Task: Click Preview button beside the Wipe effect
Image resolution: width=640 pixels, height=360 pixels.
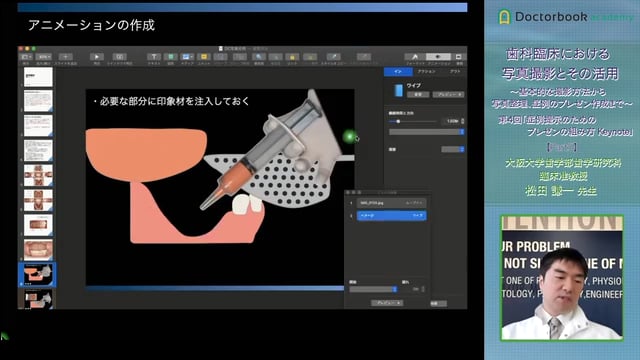Action: [448, 94]
